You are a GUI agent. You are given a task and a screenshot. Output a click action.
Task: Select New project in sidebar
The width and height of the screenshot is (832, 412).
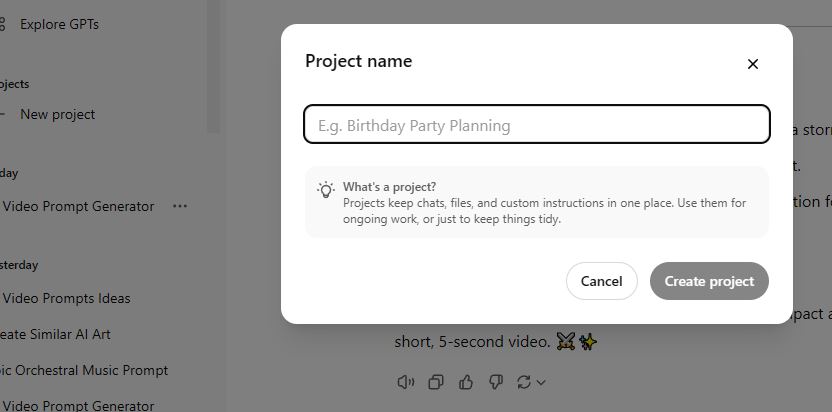pos(57,114)
